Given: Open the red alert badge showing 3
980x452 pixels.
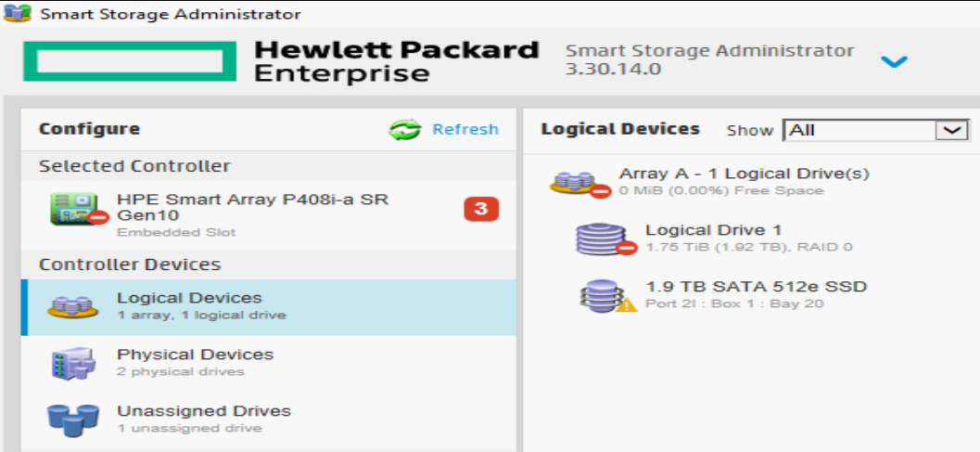Looking at the screenshot, I should point(481,210).
